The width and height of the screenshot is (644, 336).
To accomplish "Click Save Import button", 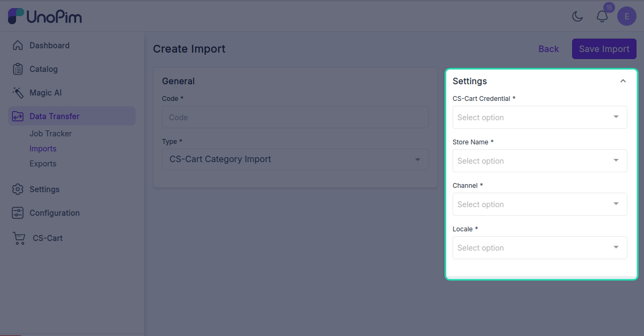I will click(604, 49).
